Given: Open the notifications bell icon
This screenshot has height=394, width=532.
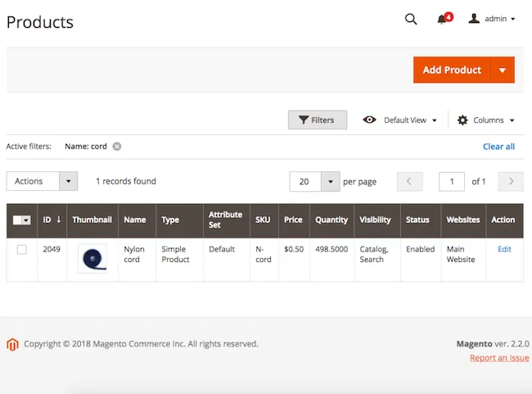Looking at the screenshot, I should pyautogui.click(x=442, y=19).
